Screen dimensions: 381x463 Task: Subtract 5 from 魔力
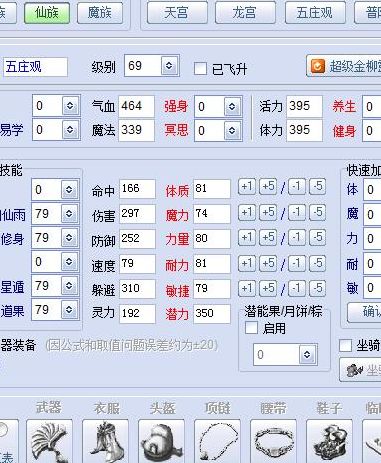coord(317,212)
